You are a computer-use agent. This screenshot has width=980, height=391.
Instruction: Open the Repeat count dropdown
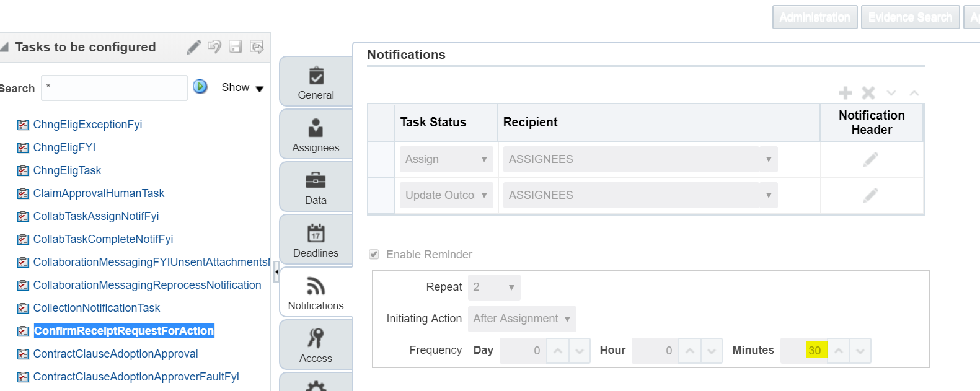tap(494, 287)
